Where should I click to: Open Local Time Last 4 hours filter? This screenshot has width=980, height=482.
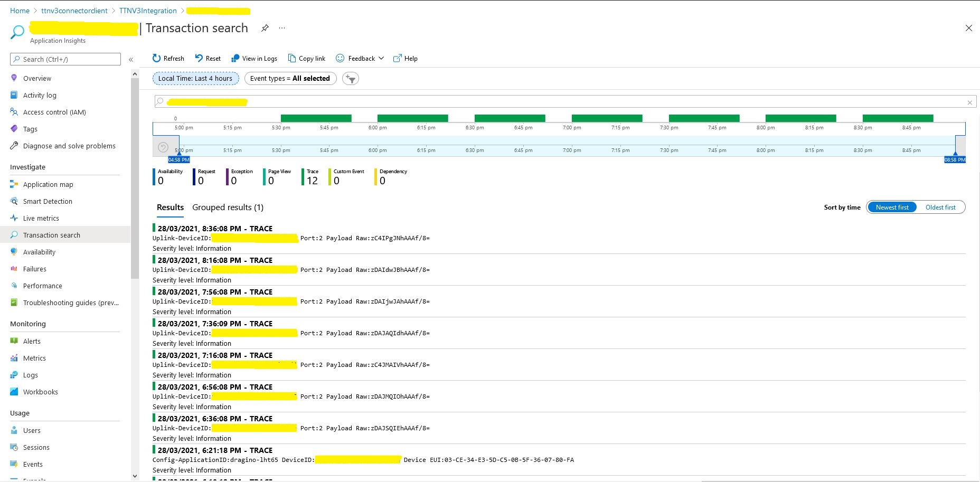(x=195, y=79)
